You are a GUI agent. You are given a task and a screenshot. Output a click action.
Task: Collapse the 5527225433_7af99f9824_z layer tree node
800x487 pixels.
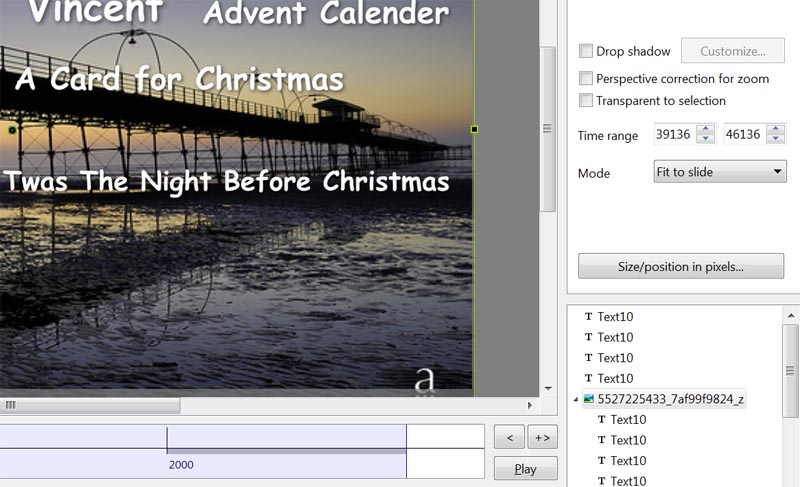coord(576,400)
